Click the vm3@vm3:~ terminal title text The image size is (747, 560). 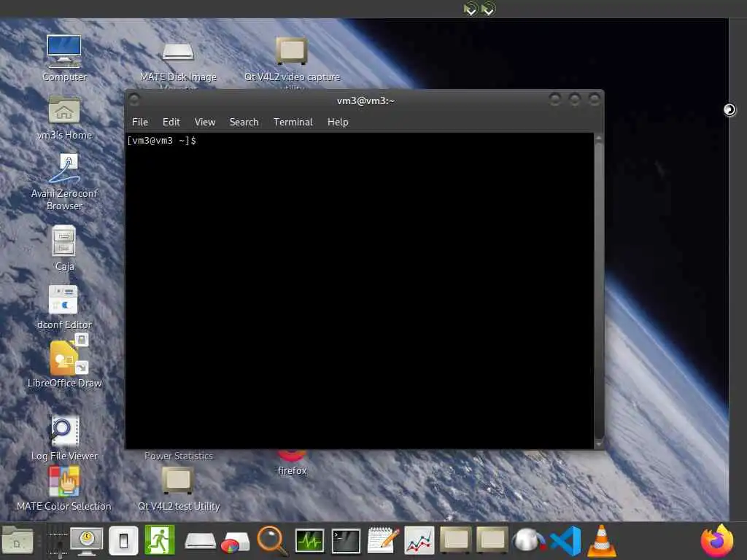[x=365, y=101]
